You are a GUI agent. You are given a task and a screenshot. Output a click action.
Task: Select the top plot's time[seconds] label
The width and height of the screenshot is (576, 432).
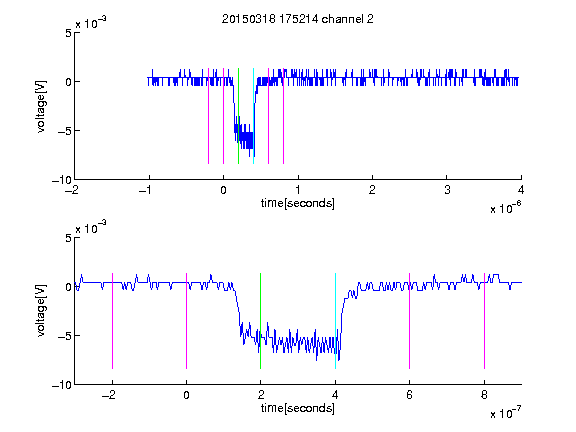(298, 203)
